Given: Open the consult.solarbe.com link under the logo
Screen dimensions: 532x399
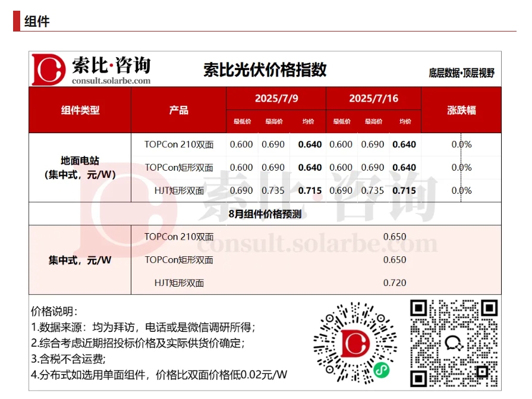Looking at the screenshot, I should click(111, 81).
